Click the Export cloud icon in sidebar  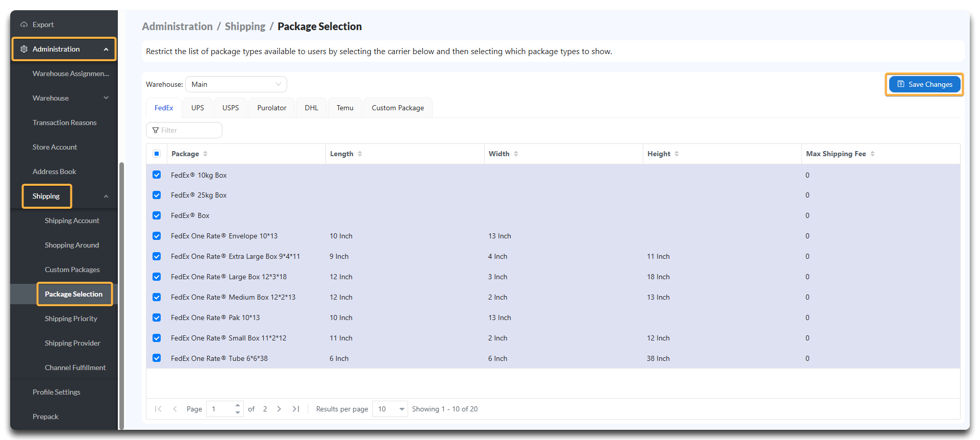tap(24, 25)
